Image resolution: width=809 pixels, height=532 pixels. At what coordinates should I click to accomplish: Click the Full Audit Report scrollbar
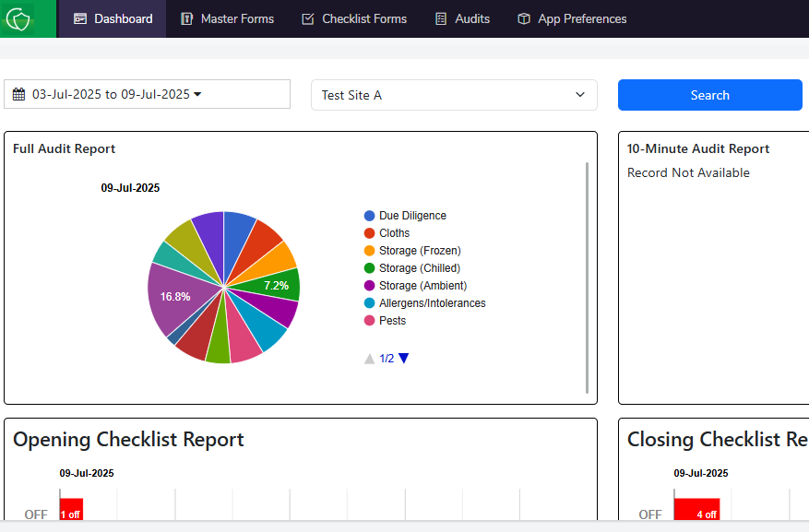(588, 277)
